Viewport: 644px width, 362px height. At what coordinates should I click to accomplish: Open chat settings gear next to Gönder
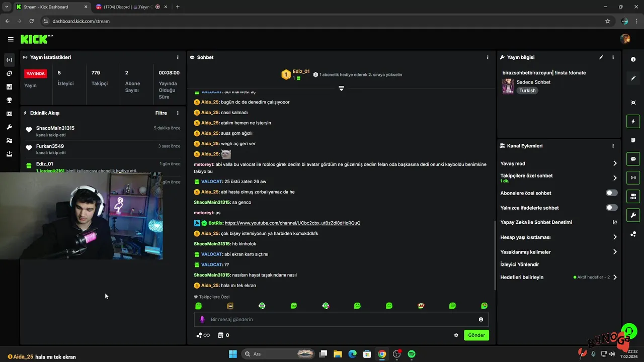coord(456,335)
